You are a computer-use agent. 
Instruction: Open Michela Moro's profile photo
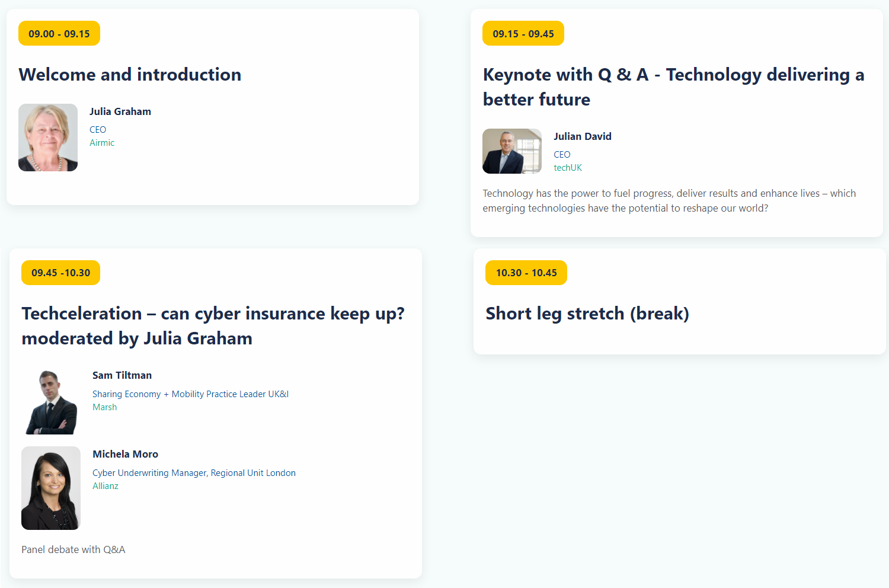[51, 488]
